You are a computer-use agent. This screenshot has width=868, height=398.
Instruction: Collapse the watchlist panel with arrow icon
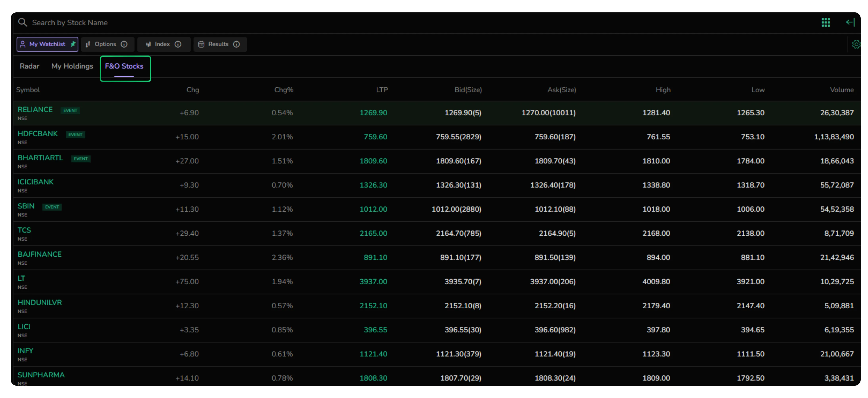click(x=850, y=23)
